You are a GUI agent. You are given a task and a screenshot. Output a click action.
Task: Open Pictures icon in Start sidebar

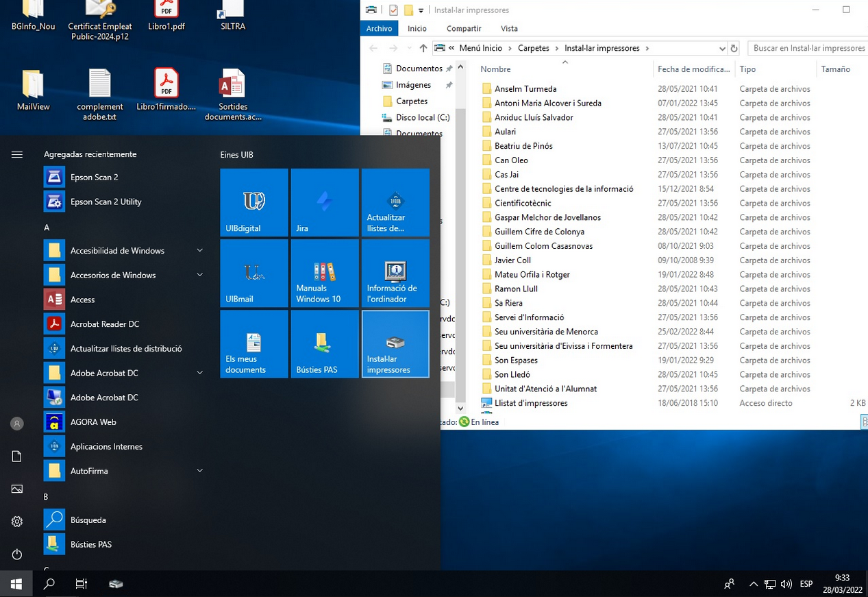click(x=17, y=489)
